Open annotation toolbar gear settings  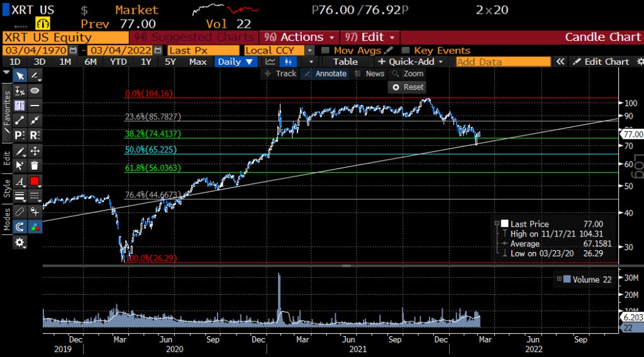19,243
